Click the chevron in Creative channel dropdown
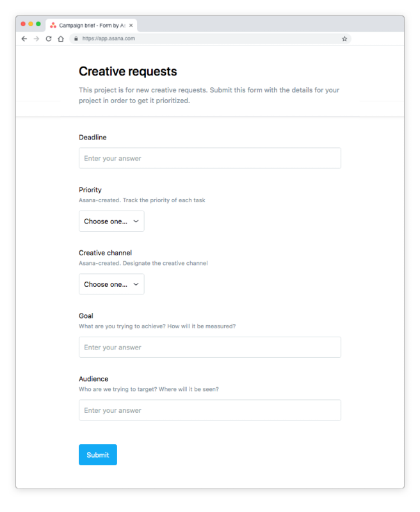Screen dimensions: 420x512 pyautogui.click(x=136, y=284)
